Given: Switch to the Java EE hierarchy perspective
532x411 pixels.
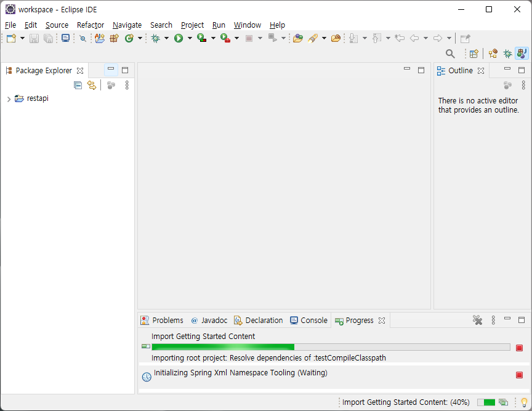Looking at the screenshot, I should coord(493,54).
